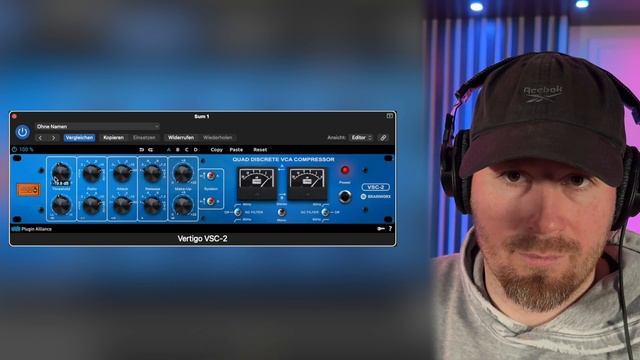The width and height of the screenshot is (640, 360).
Task: Click the redo arrow in plugin toolbar
Action: pos(151,150)
